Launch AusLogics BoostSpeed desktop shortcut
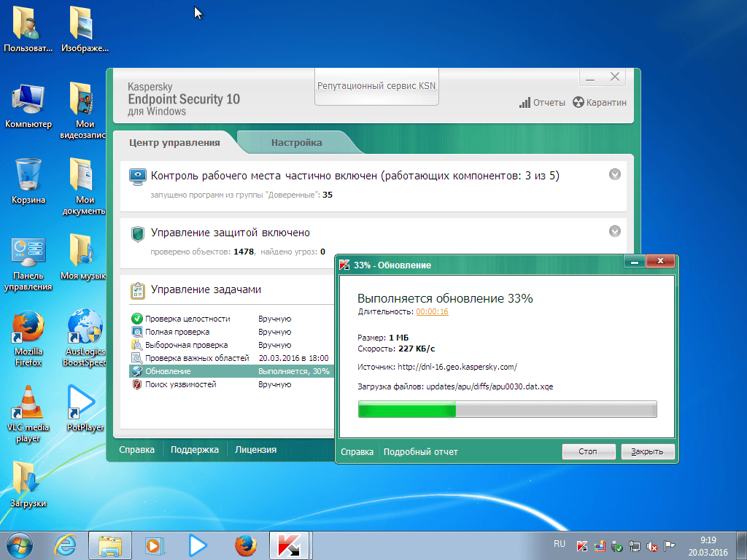 tap(85, 338)
